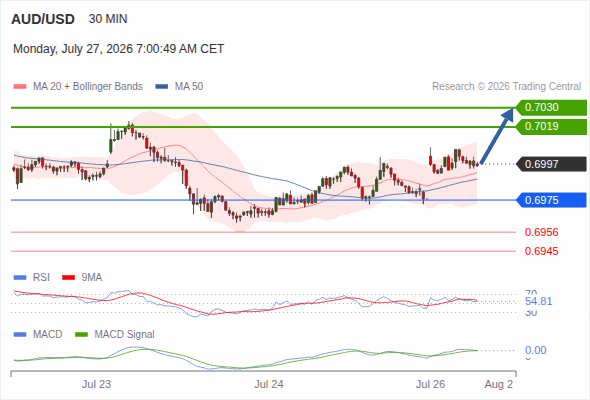Click the 30 MIN timeframe label
The height and width of the screenshot is (400, 590).
coord(108,19)
